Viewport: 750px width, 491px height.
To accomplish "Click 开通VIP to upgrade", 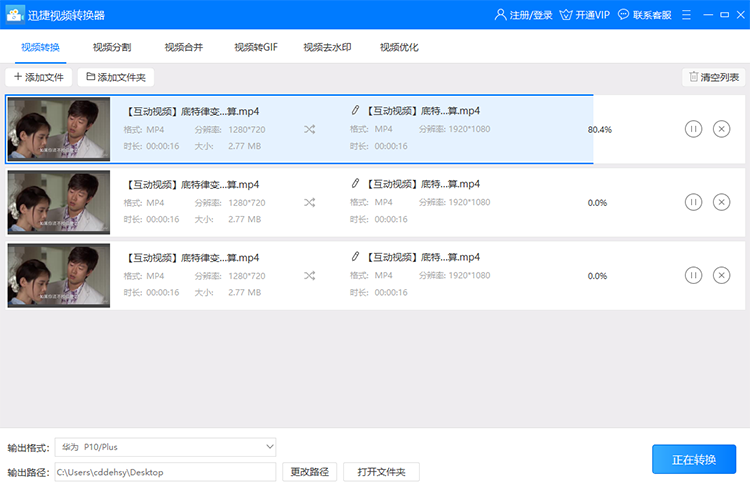I will click(585, 15).
